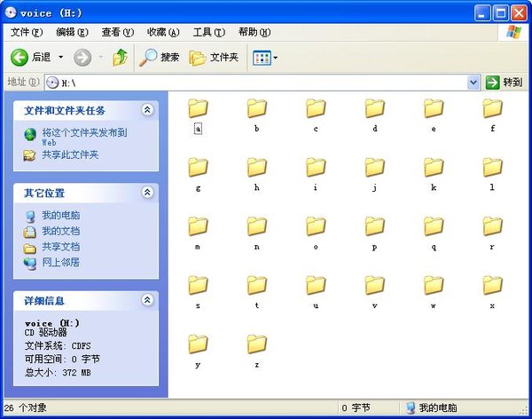Open Back button history dropdown arrow

click(61, 57)
